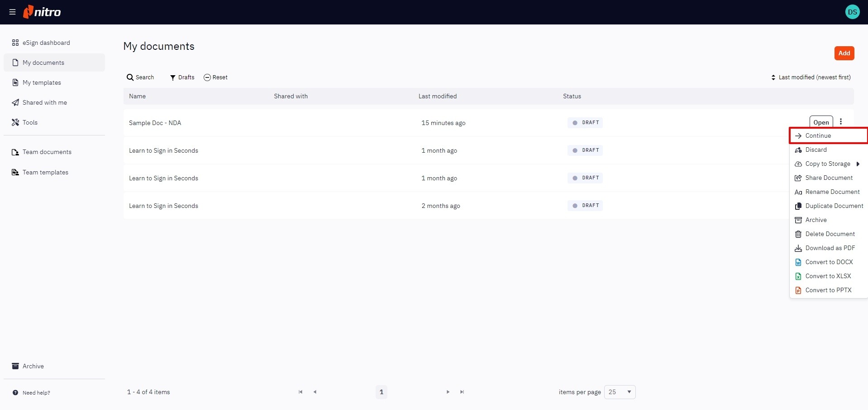Screen dimensions: 868x410
Task: Open the Need help? link
Action: [36, 393]
